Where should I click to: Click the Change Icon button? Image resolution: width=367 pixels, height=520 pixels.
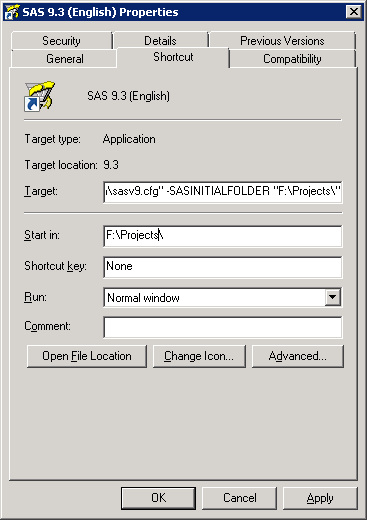click(x=199, y=356)
